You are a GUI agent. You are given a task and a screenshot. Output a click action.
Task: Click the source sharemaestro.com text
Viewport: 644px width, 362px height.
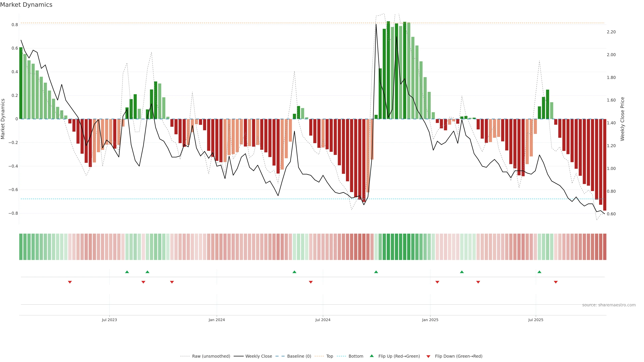[609, 305]
